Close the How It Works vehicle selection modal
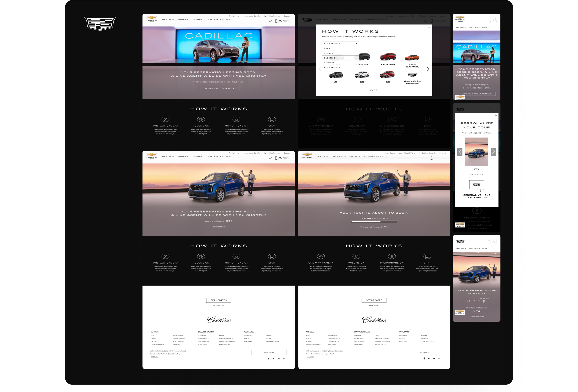Viewport: 578px width, 392px height. (x=429, y=28)
